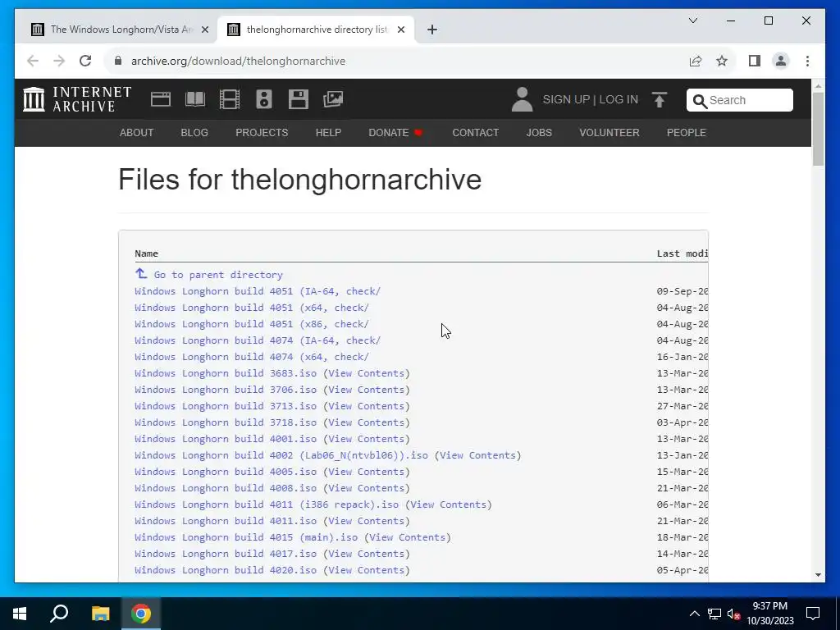The height and width of the screenshot is (630, 840).
Task: Open the PEOPLE menu item
Action: point(687,133)
